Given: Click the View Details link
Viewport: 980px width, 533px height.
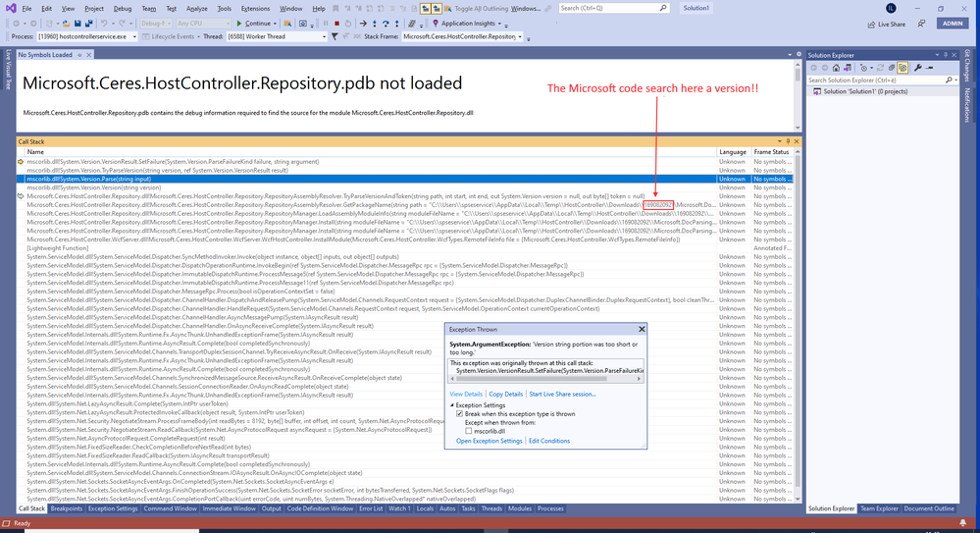Looking at the screenshot, I should pos(466,395).
